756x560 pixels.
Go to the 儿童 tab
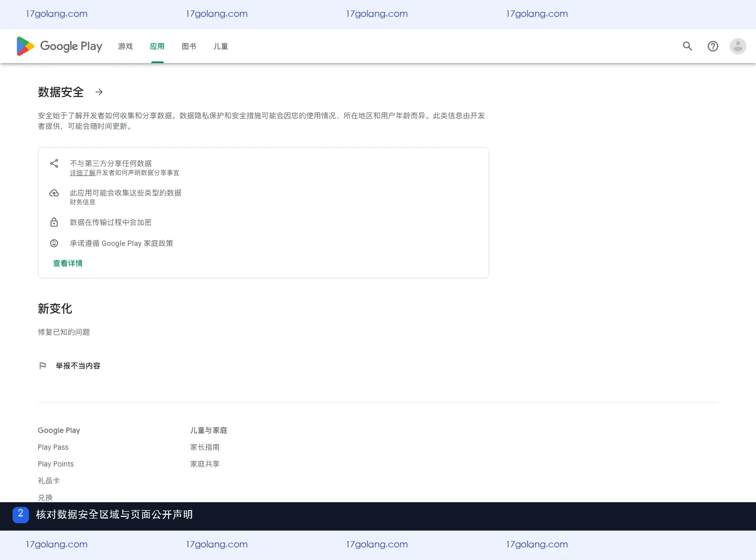point(220,46)
